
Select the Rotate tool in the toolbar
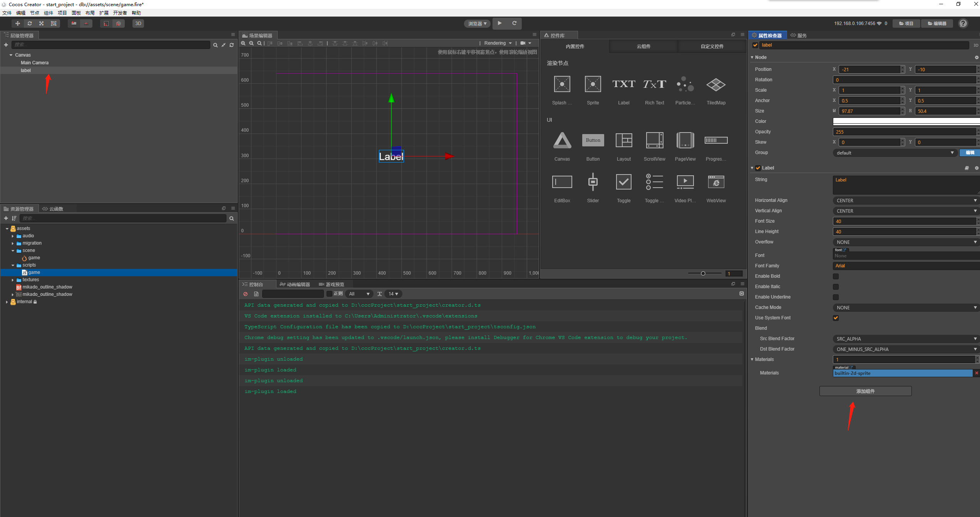tap(30, 23)
